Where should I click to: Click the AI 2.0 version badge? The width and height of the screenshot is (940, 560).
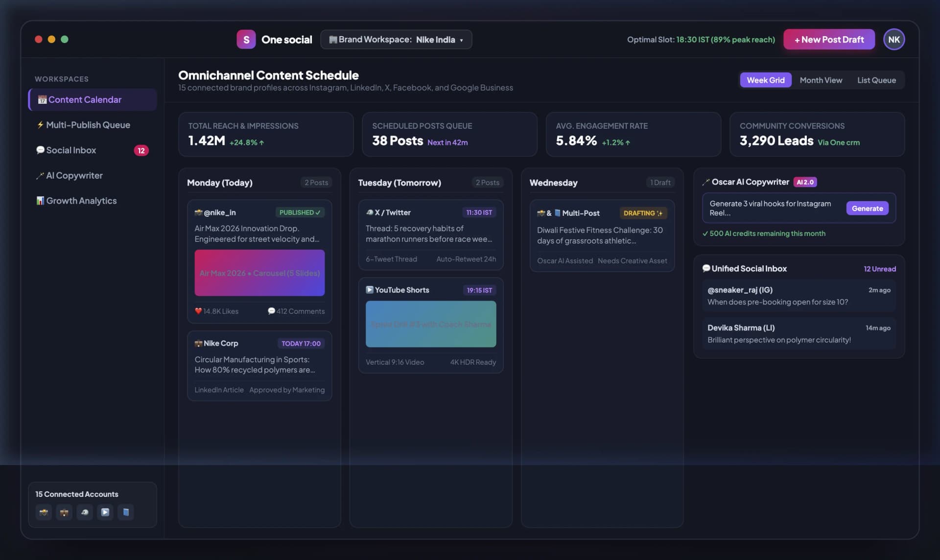(x=805, y=182)
